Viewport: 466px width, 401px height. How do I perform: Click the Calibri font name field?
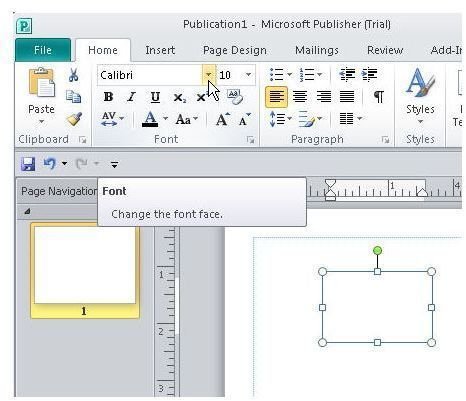coord(150,75)
